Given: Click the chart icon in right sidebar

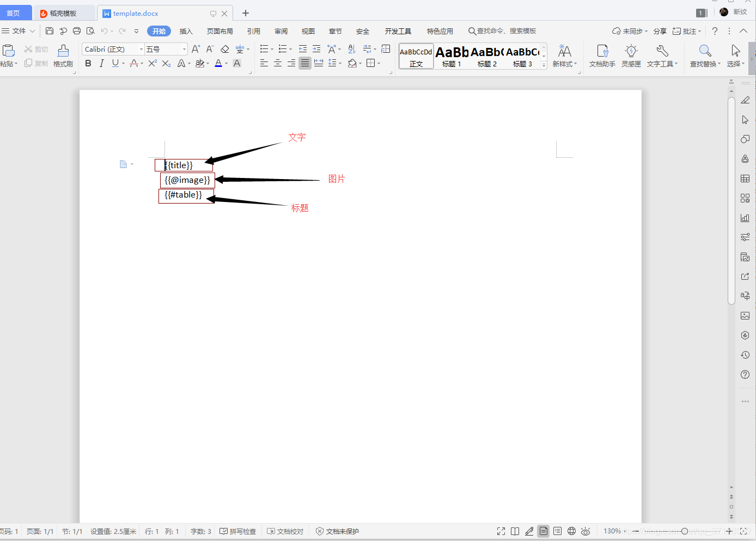Looking at the screenshot, I should [745, 218].
